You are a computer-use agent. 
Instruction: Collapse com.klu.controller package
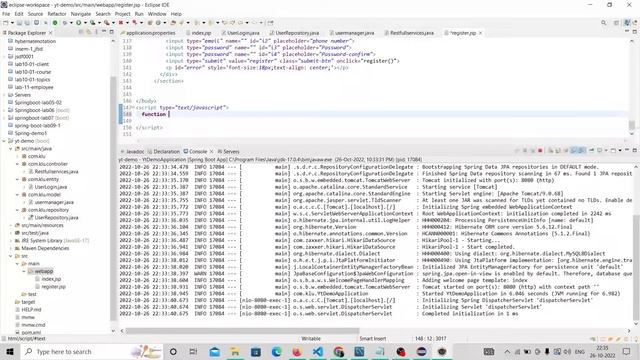coord(17,164)
